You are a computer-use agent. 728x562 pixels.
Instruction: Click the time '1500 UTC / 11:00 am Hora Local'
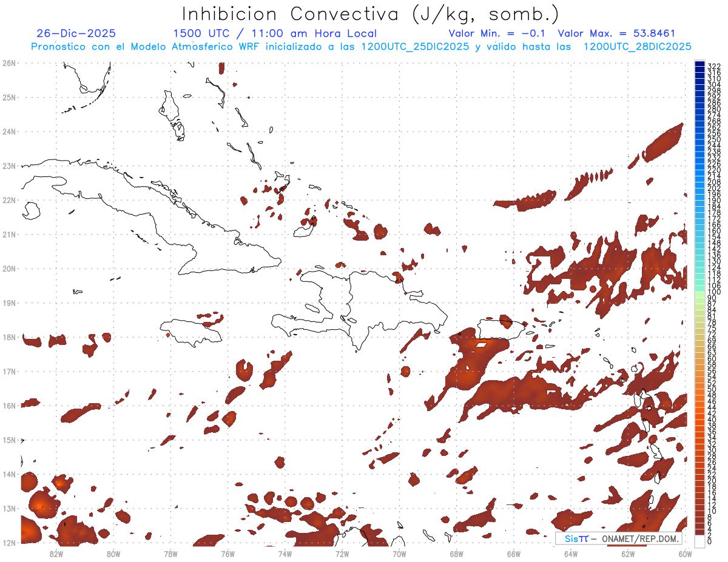click(x=275, y=33)
